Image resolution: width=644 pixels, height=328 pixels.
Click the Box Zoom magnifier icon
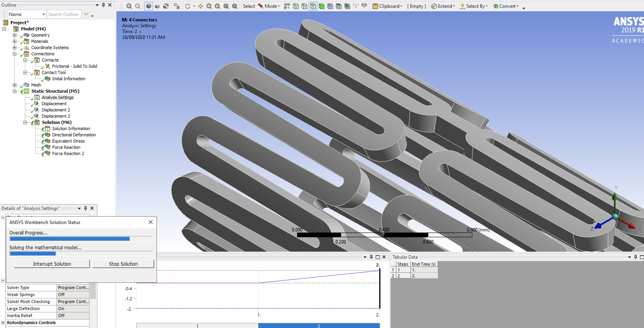coord(217,6)
